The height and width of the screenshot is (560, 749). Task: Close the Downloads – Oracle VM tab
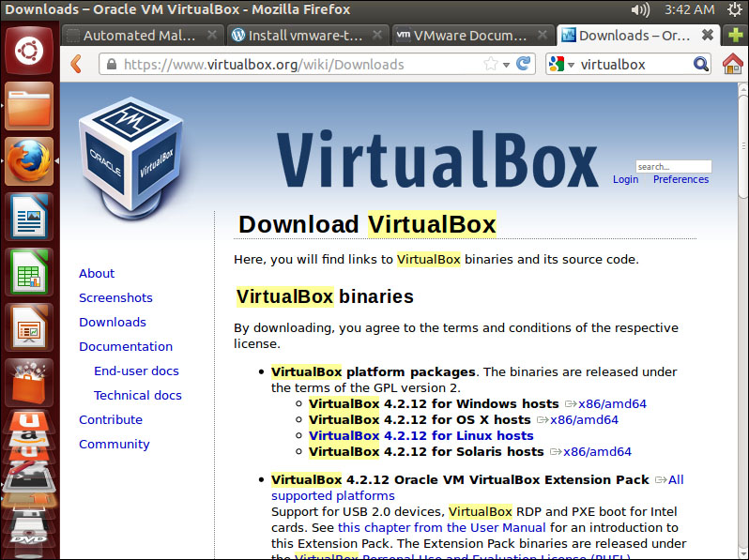pyautogui.click(x=708, y=35)
